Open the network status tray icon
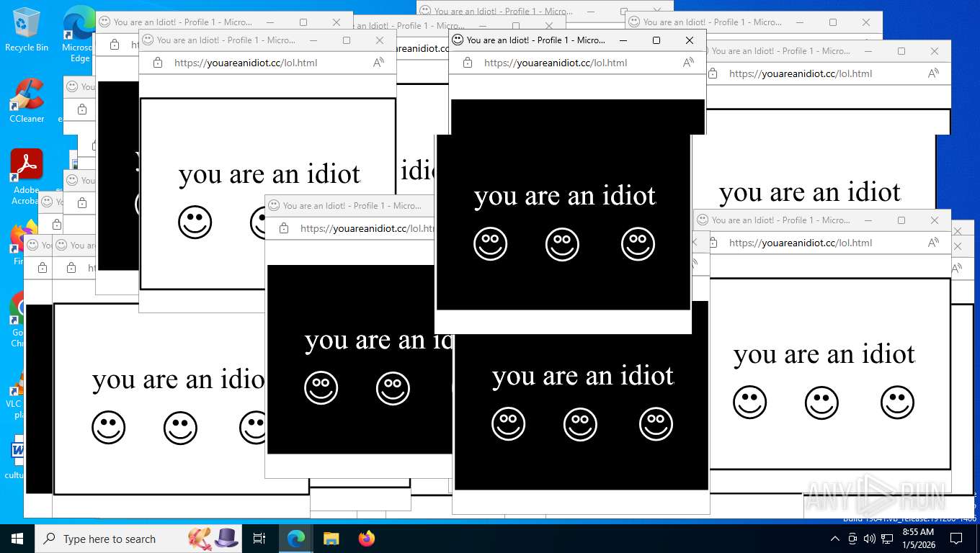Image resolution: width=980 pixels, height=553 pixels. point(887,539)
